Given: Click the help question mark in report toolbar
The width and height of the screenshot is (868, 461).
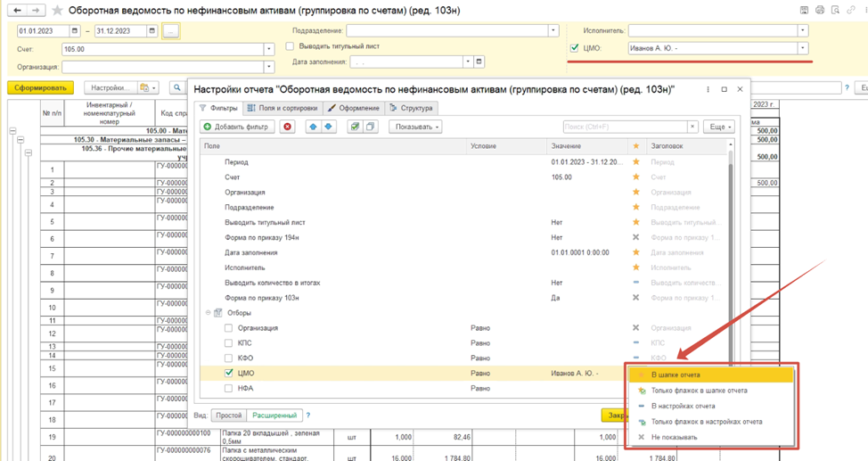Looking at the screenshot, I should [x=847, y=87].
